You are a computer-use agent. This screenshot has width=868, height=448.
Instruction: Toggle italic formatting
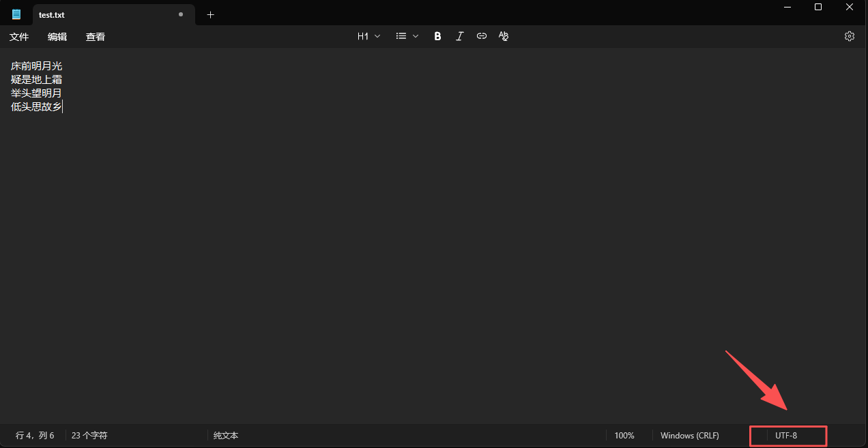tap(459, 36)
